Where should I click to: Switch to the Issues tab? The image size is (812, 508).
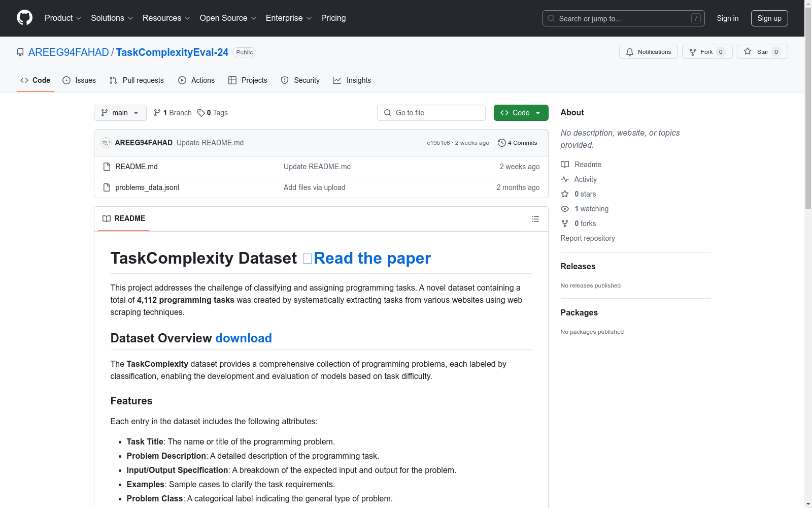pyautogui.click(x=79, y=80)
